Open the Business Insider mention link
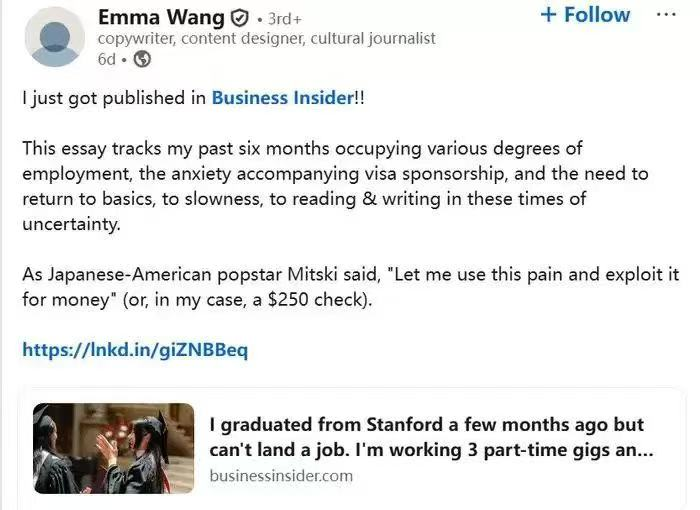Viewport: 700px width, 510px height. pos(282,98)
